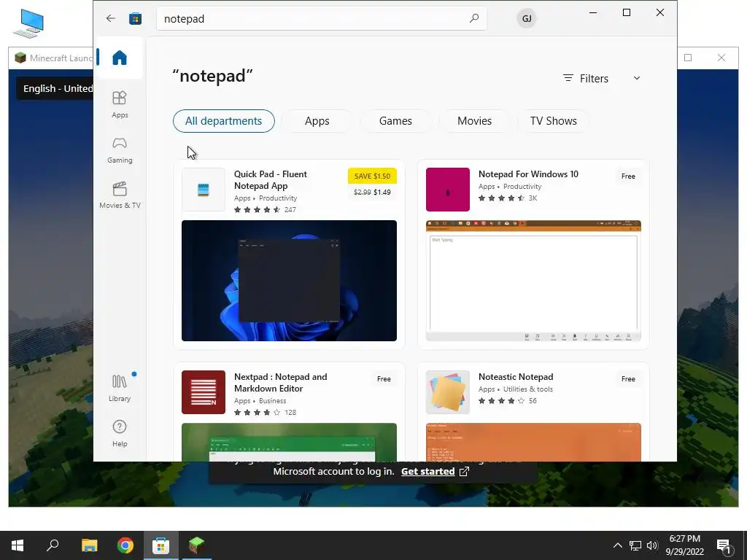Click the search magnifier icon in Store
Screen dimensions: 747x560
coord(474,18)
